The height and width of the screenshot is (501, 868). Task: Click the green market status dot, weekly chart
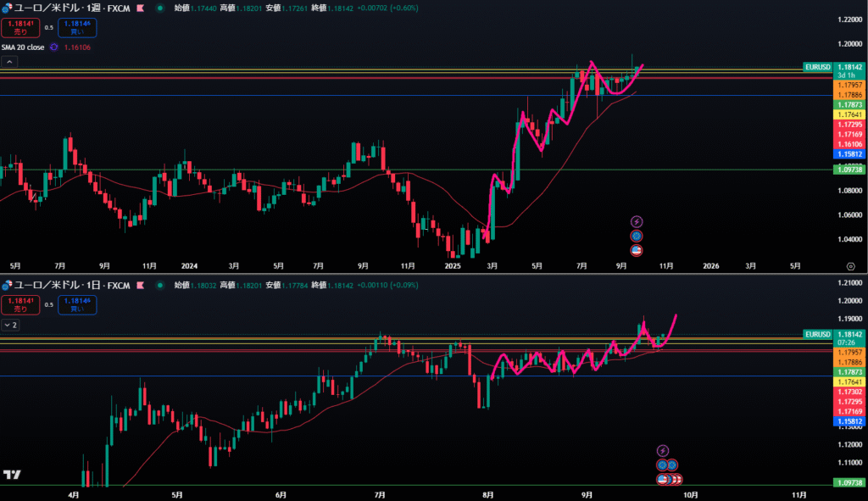159,8
